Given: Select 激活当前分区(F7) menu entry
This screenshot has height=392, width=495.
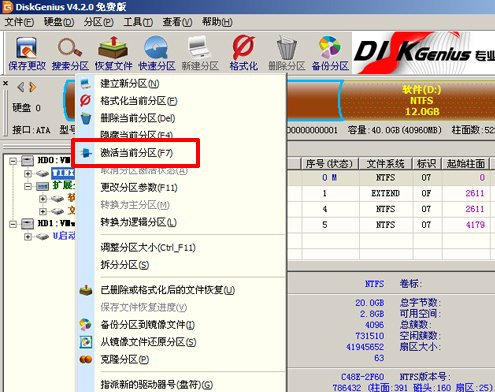Looking at the screenshot, I should 181,153.
